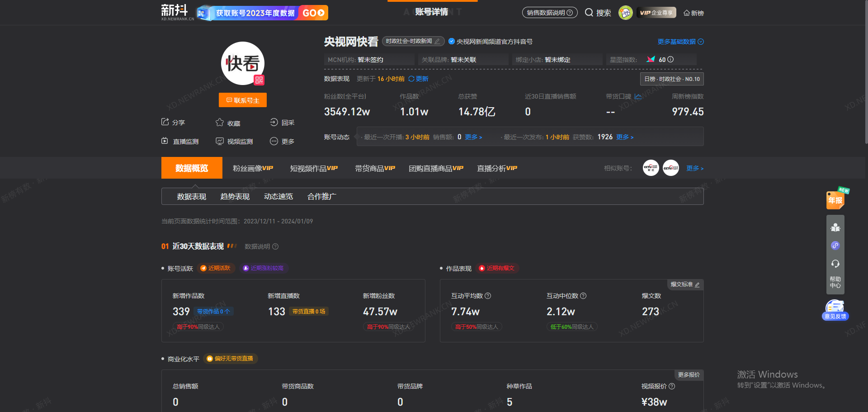Viewport: 868px width, 412px height.
Task: Open the user avatar in header
Action: pos(625,13)
